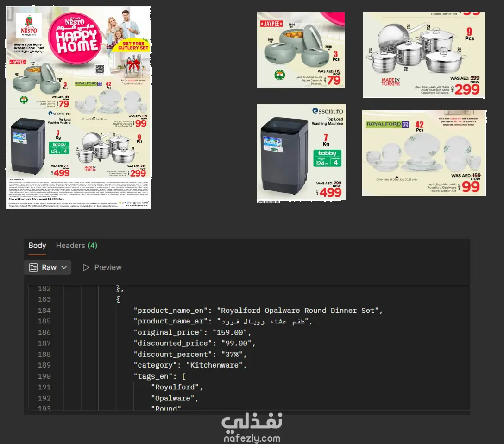Select the Essentro washing machine cropped image
504x444 pixels.
(301, 153)
